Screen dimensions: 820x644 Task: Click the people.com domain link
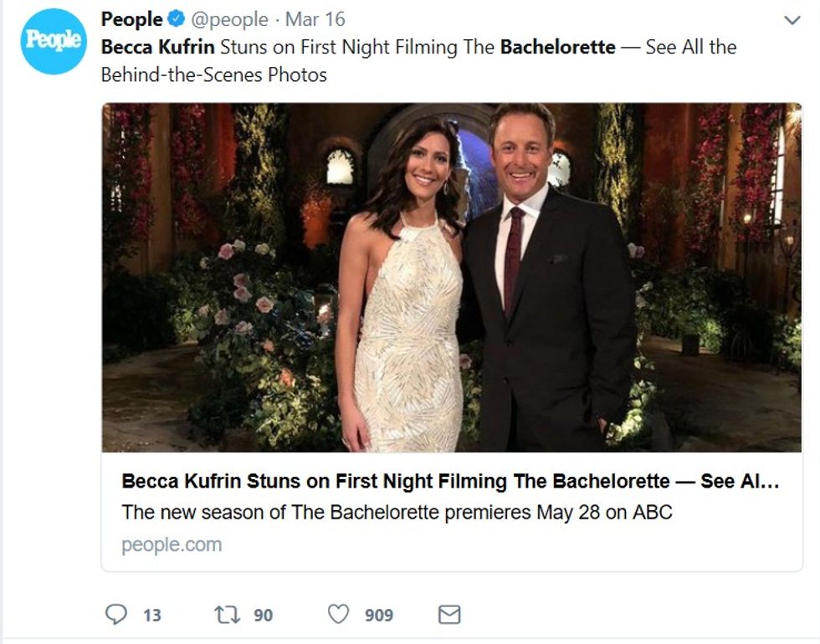coord(172,544)
